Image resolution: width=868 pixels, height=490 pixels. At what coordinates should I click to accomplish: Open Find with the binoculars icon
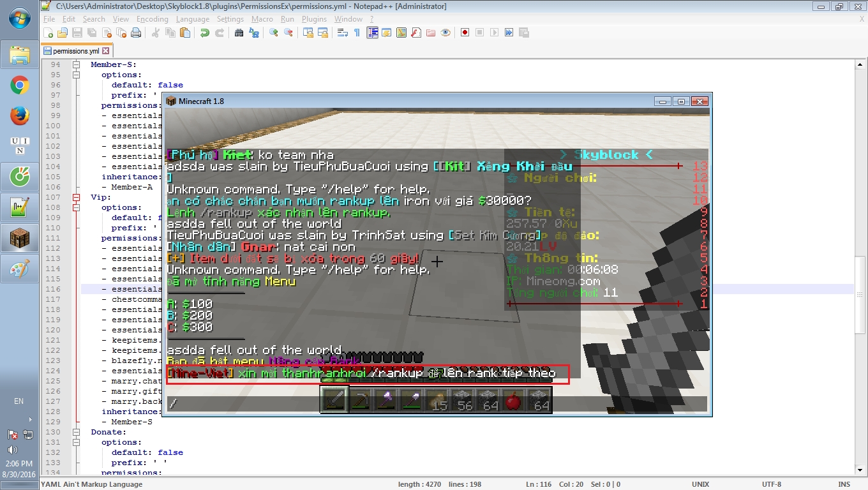pyautogui.click(x=239, y=33)
